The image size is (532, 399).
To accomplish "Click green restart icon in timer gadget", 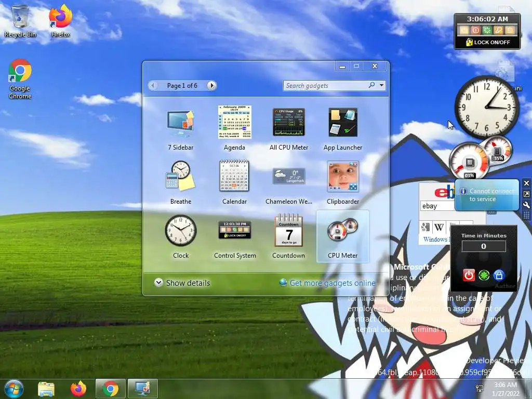I will [x=484, y=275].
